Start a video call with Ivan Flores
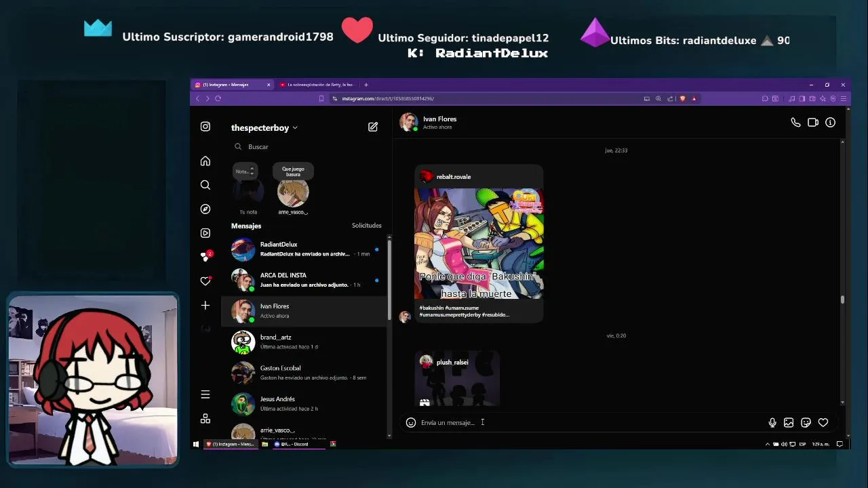Viewport: 868px width, 488px height. click(x=813, y=123)
